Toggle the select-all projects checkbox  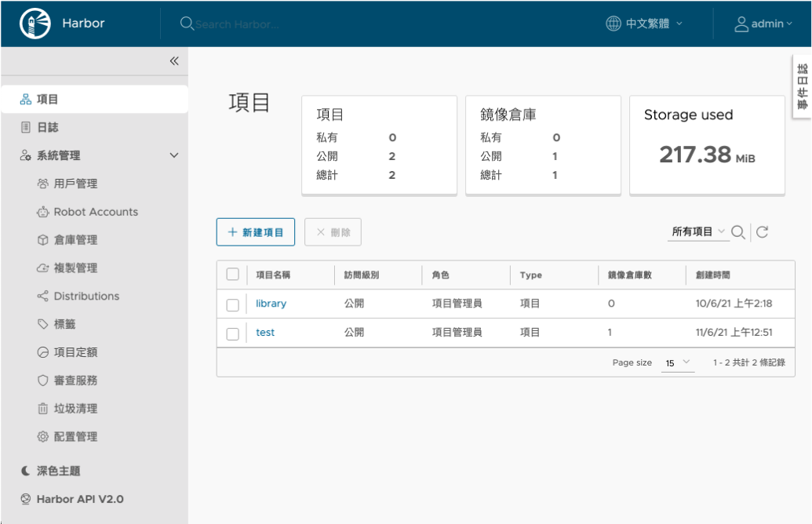(232, 275)
